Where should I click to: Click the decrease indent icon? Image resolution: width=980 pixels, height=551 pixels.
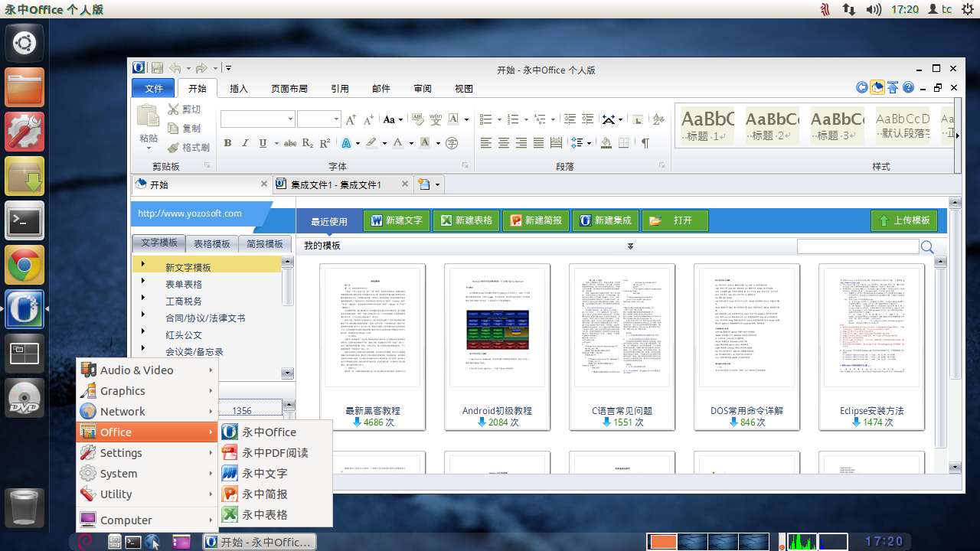569,119
